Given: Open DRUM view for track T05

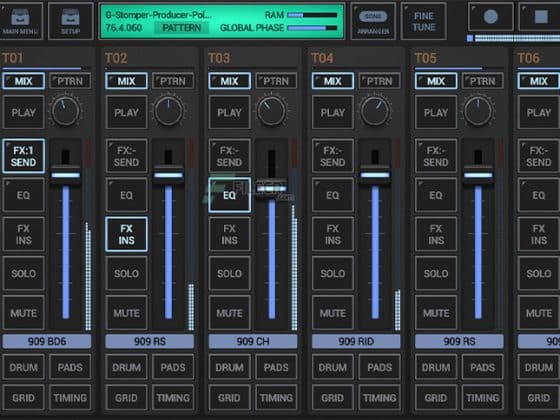Looking at the screenshot, I should (436, 367).
